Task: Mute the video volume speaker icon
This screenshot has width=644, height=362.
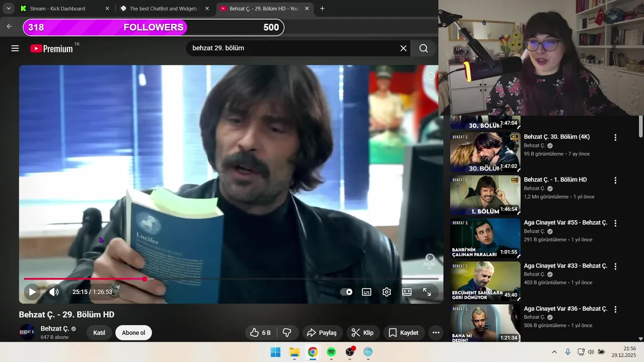Action: coord(54,292)
